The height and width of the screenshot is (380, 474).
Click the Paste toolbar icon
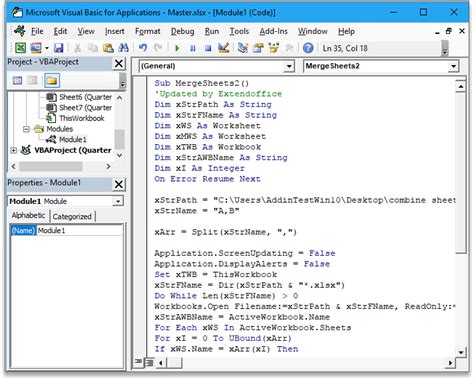tap(108, 48)
